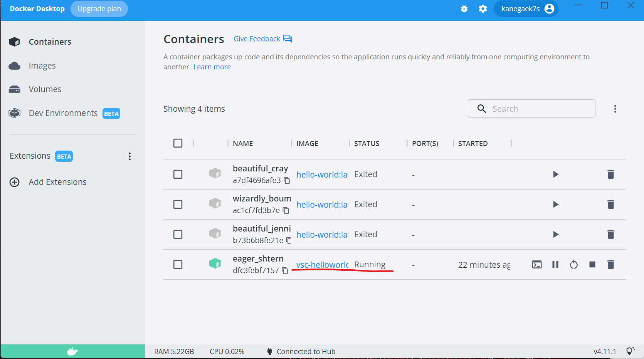Click the Add Extensions plus icon
The height and width of the screenshot is (359, 644).
click(15, 182)
